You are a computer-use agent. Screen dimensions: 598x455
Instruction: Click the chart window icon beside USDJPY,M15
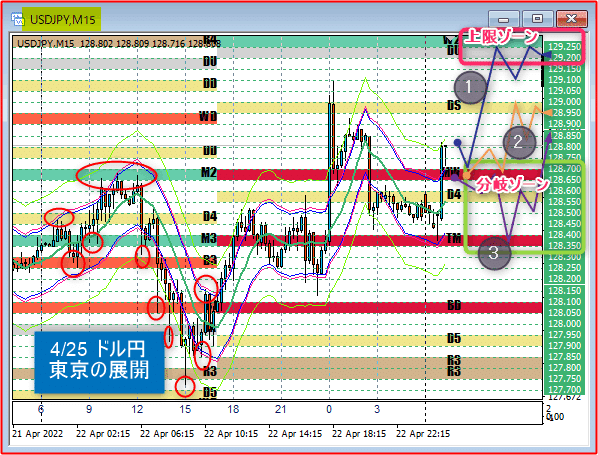(x=18, y=19)
